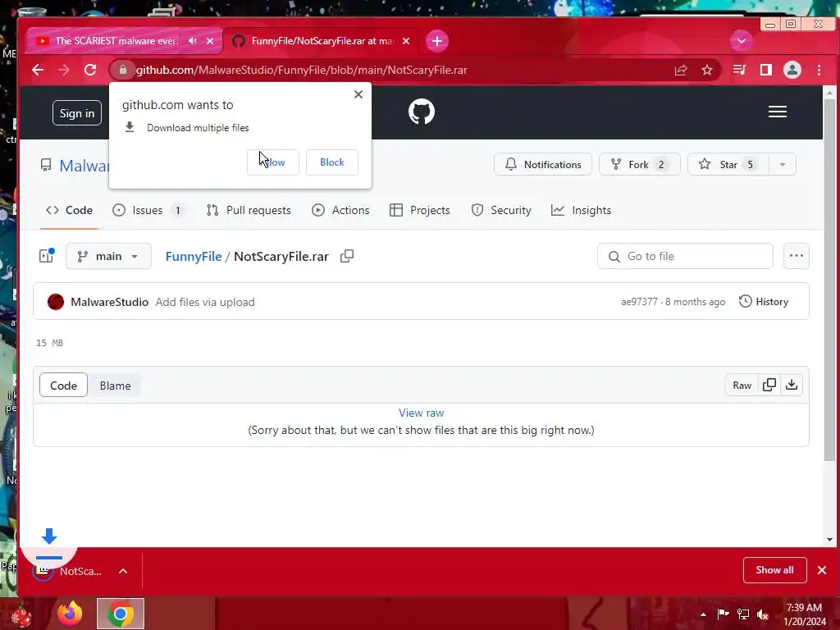The height and width of the screenshot is (630, 840).
Task: Open the Add files via upload commit
Action: click(205, 302)
